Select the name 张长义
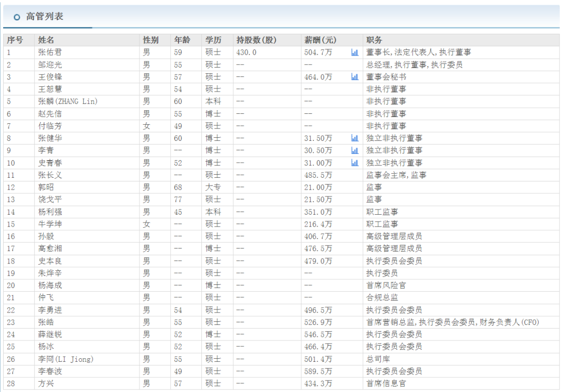The width and height of the screenshot is (562, 392). coord(50,175)
